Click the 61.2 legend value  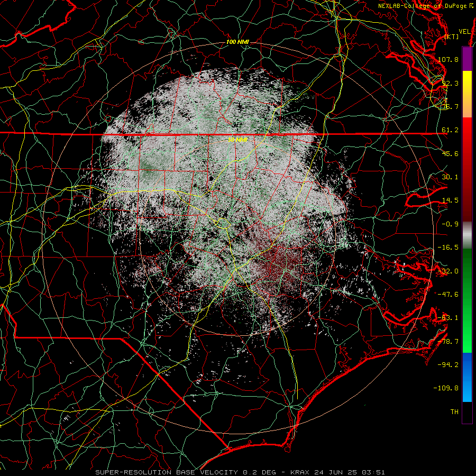[450, 130]
